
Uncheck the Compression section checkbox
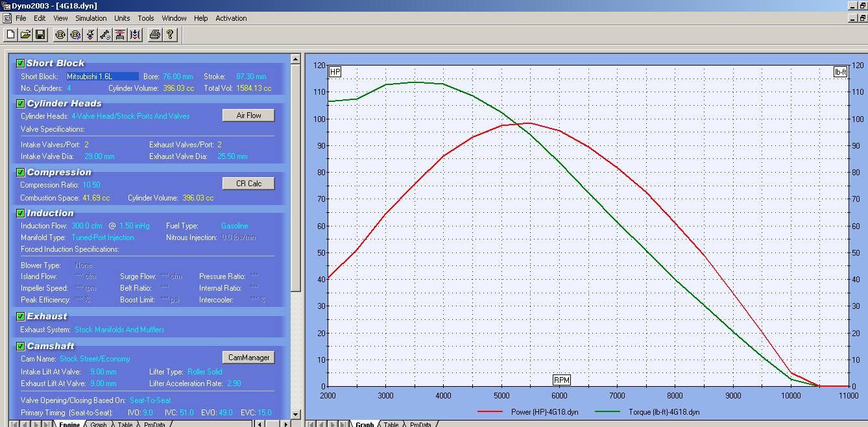(x=20, y=172)
